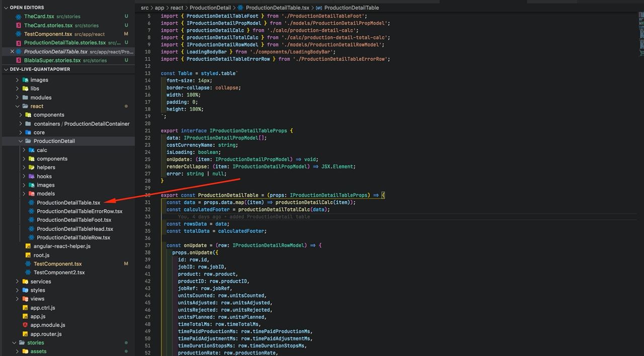Click React icon in breadcrumb before ProductionDetailTable.tsx

click(x=240, y=8)
